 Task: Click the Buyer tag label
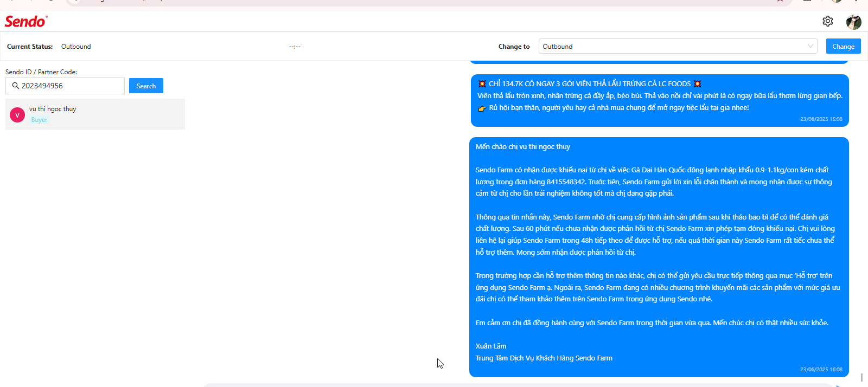(x=39, y=120)
